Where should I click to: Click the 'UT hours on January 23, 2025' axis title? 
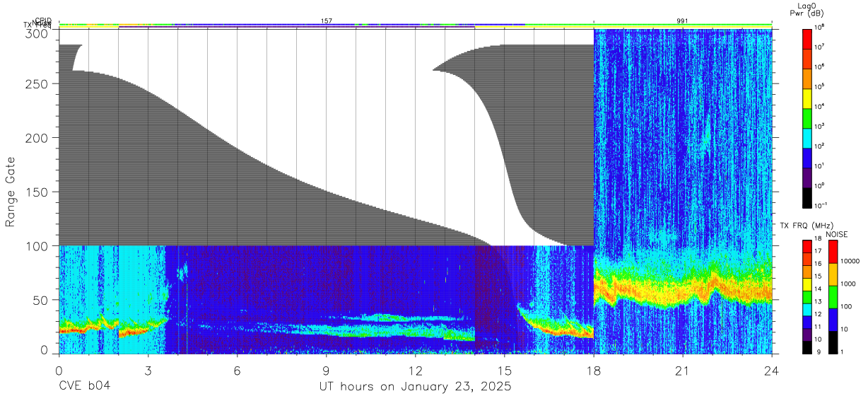pos(415,388)
